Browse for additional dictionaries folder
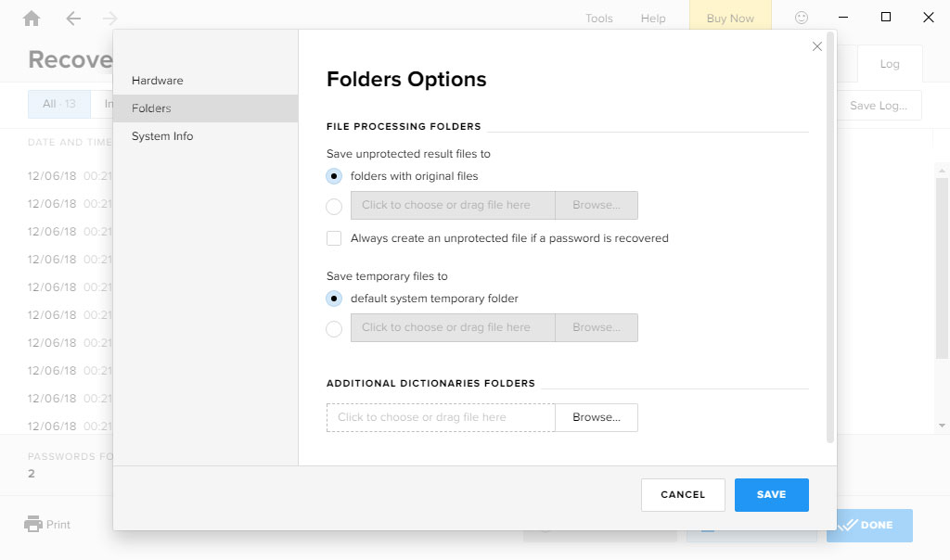Image resolution: width=950 pixels, height=560 pixels. pos(596,417)
